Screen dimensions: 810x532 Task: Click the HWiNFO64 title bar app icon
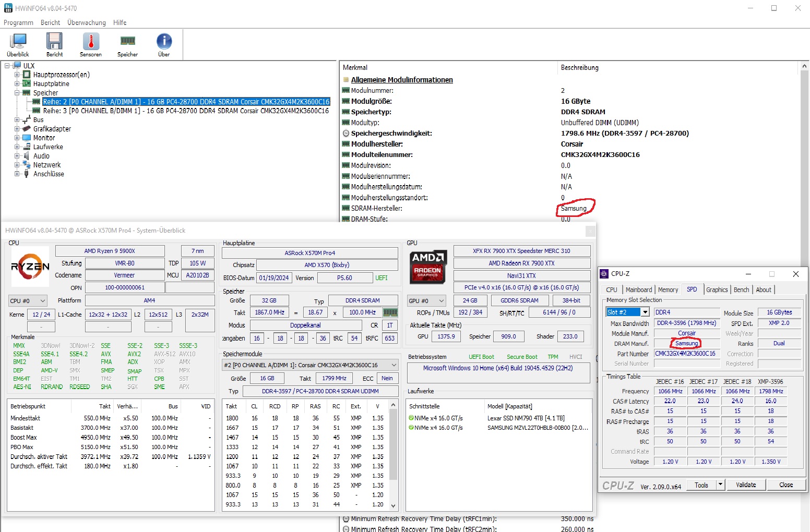point(7,8)
